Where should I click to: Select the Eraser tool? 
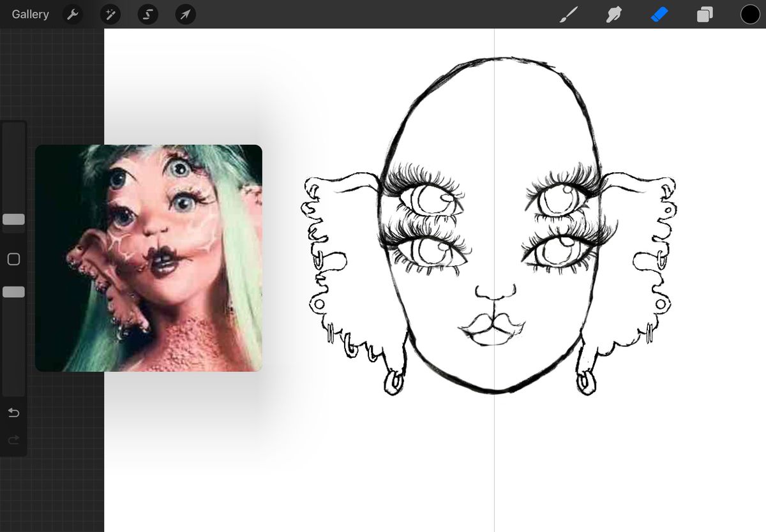(x=659, y=14)
